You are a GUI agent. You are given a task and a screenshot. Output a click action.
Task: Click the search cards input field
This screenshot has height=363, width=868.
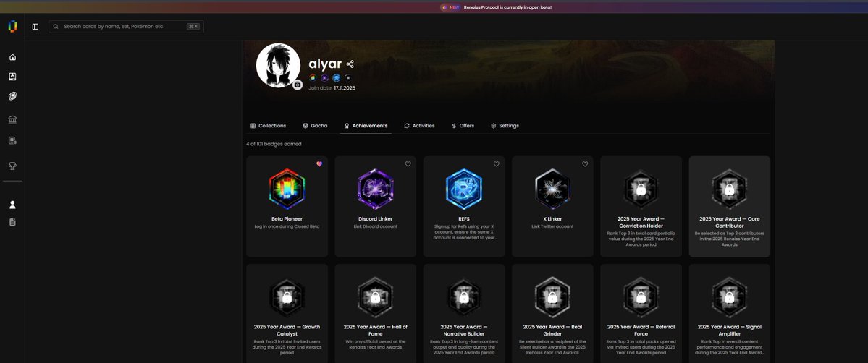(x=126, y=27)
